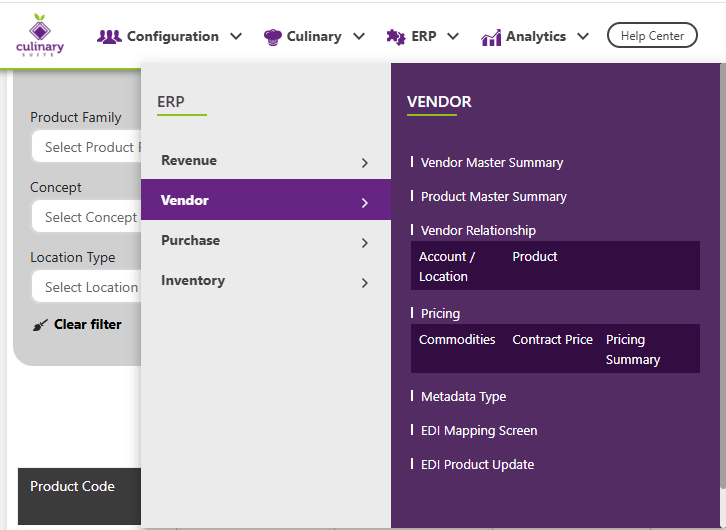The height and width of the screenshot is (530, 726).
Task: Open Vendor Master Summary
Action: pos(492,162)
